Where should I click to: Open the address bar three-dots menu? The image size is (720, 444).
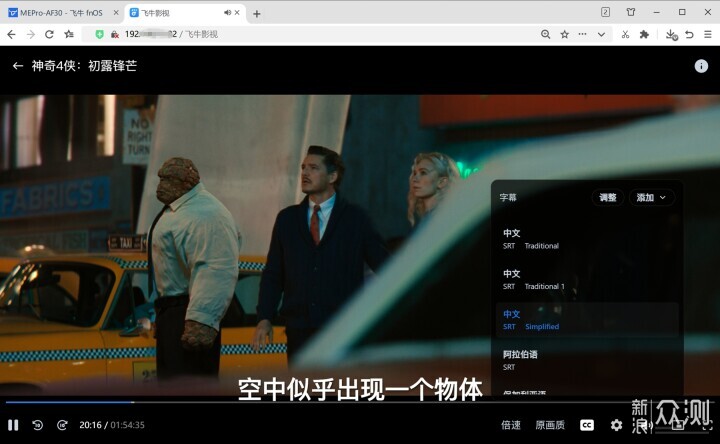click(x=582, y=34)
